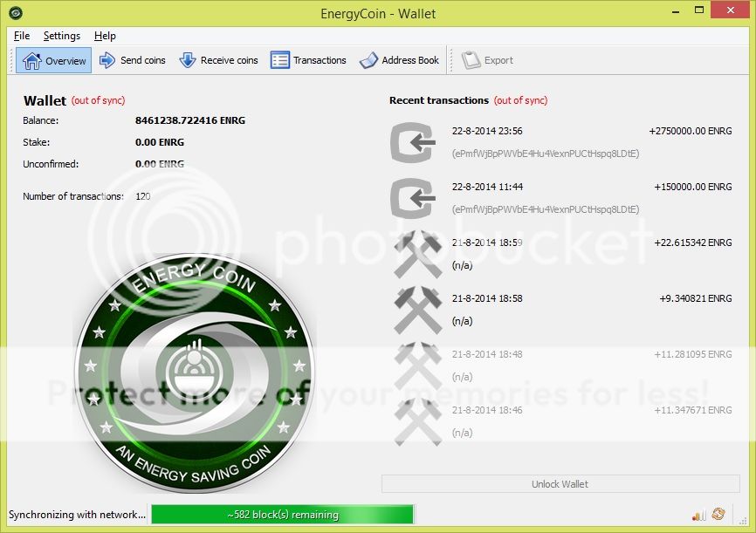Maximize the EnergyCoin Wallet window
This screenshot has width=756, height=533.
tap(699, 10)
